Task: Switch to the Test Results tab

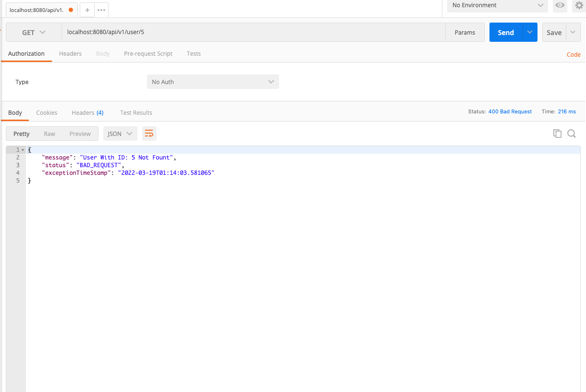Action: [136, 112]
